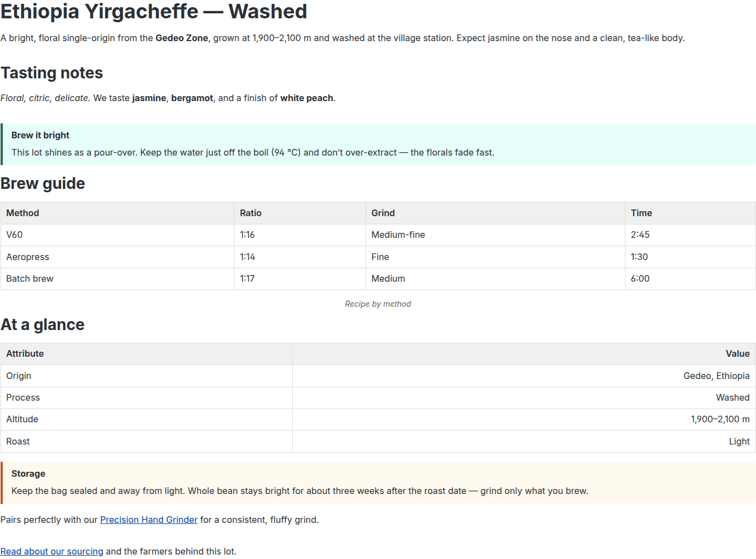756x559 pixels.
Task: Select the 'Batch brew' table cell
Action: [x=117, y=279]
